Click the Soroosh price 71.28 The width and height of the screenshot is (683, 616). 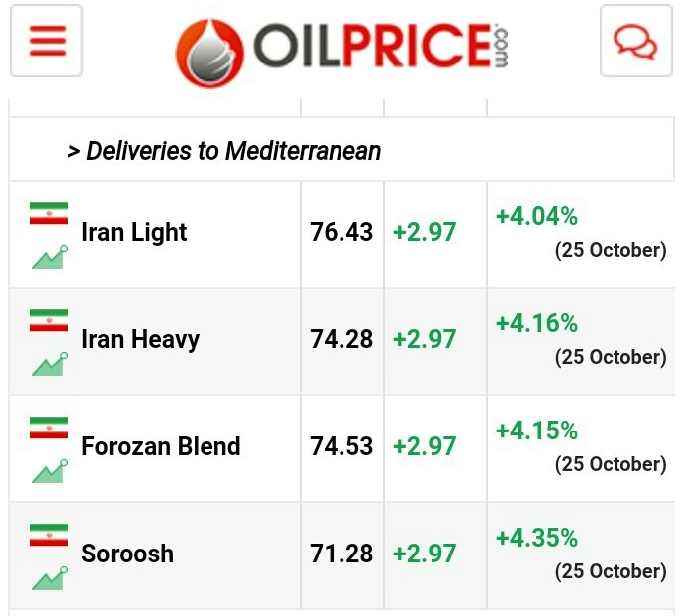(x=341, y=554)
